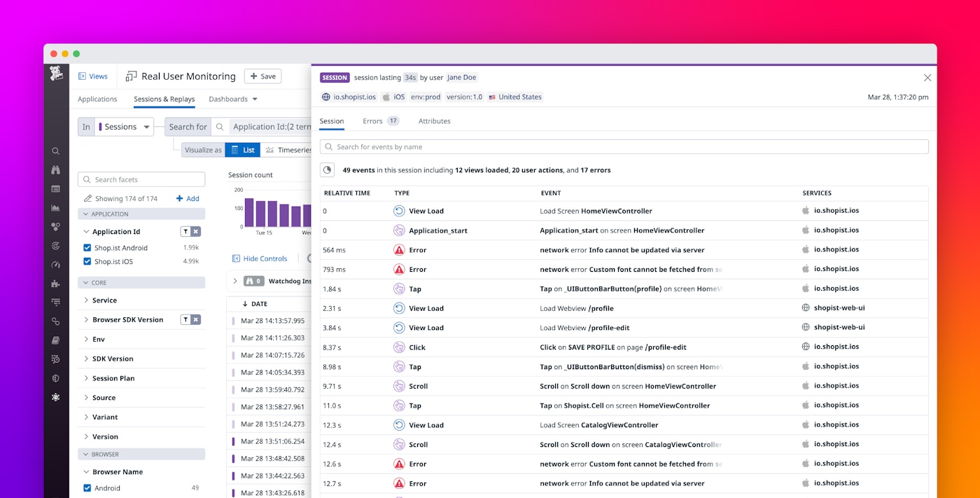Viewport: 980px width, 498px height.
Task: Open the Sessions dropdown in the query bar
Action: tap(125, 127)
